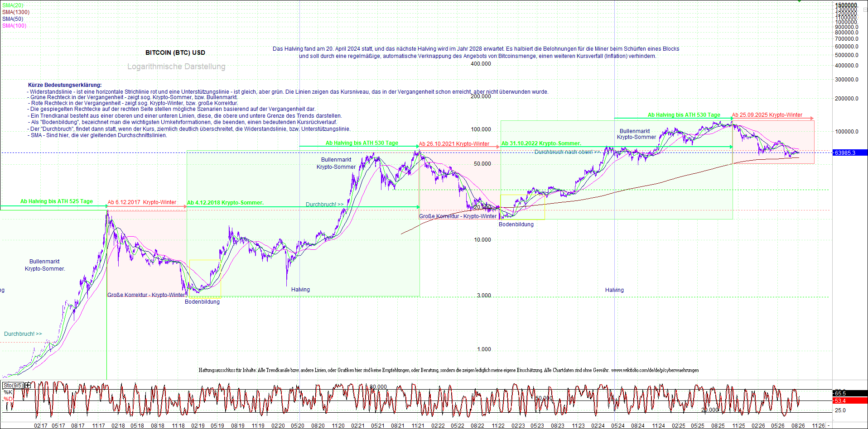868x429 pixels.
Task: Click the 500000.0 price axis label
Action: pyautogui.click(x=847, y=55)
